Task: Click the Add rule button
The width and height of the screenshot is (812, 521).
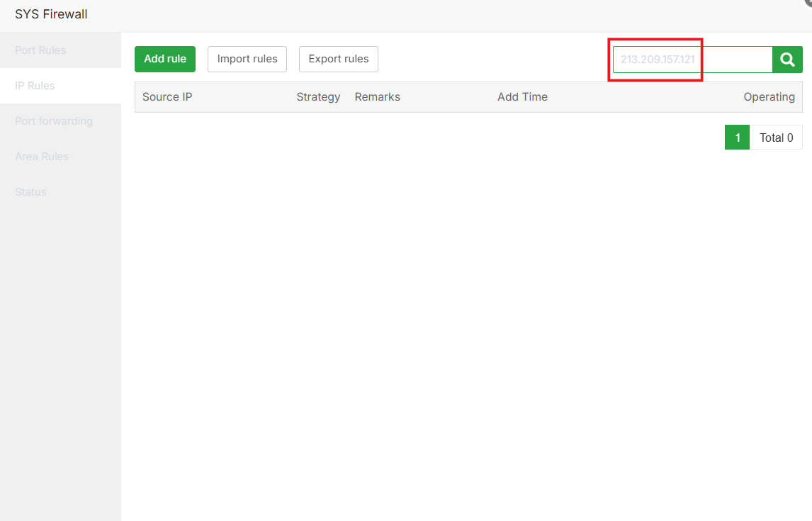Action: [x=165, y=59]
